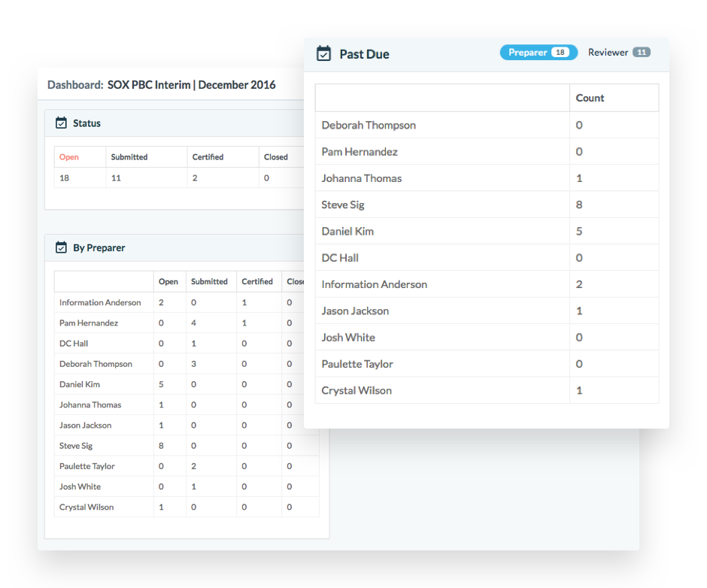Select Jason Jackson row in By Preparer
Screen dimensions: 707x588
pyautogui.click(x=187, y=426)
